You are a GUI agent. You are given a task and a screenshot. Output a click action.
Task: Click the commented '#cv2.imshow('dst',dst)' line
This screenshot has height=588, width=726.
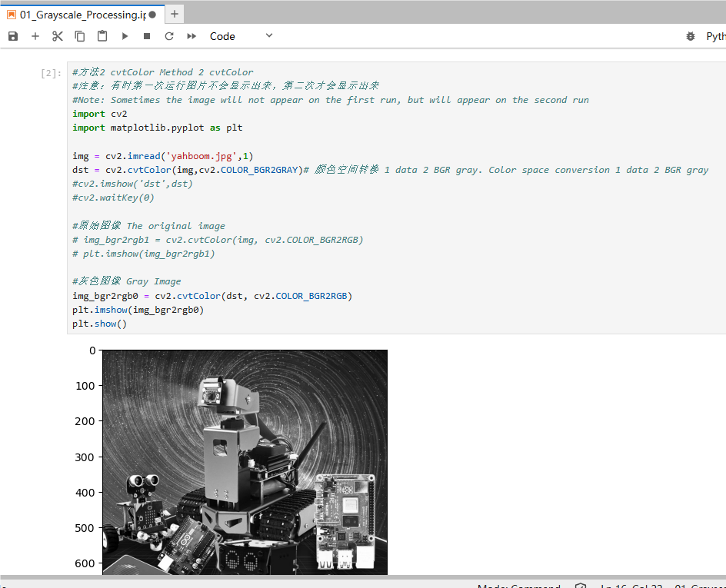[x=132, y=184]
